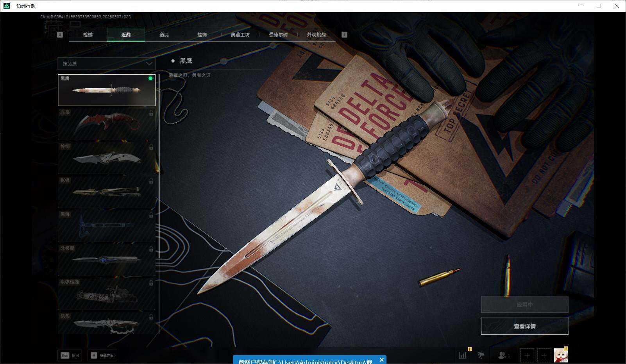Click the lock icon on 影锋
Image resolution: width=626 pixels, height=364 pixels.
(151, 181)
